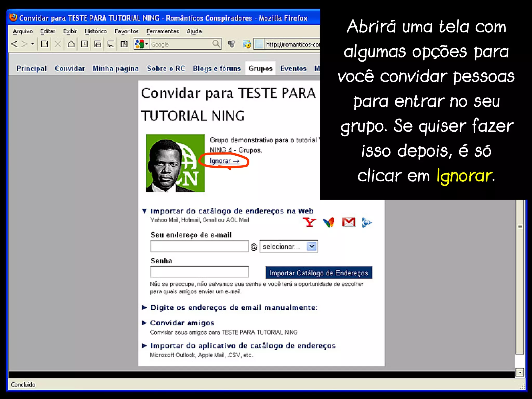Click the stacked windows toolbar icon
The height and width of the screenshot is (399, 532).
(97, 44)
